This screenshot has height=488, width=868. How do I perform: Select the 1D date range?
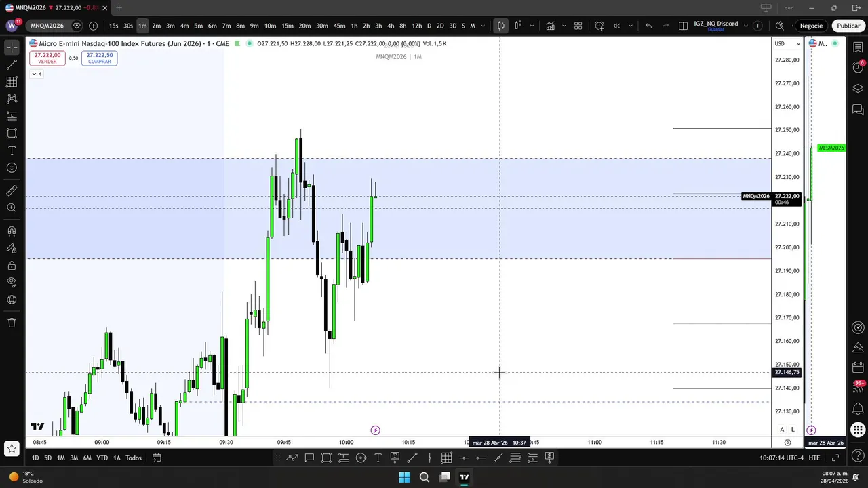[35, 457]
